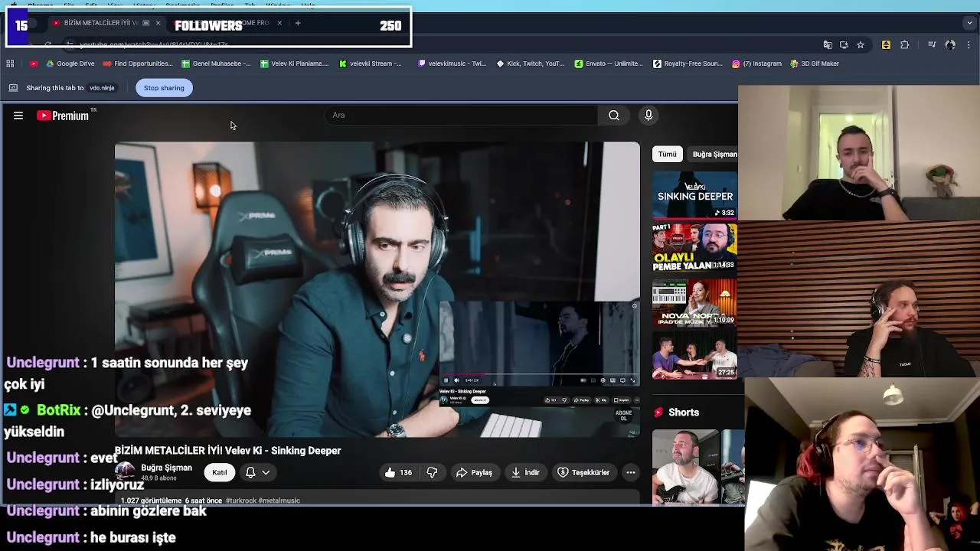
Task: Click the Katıl join button
Action: (220, 472)
